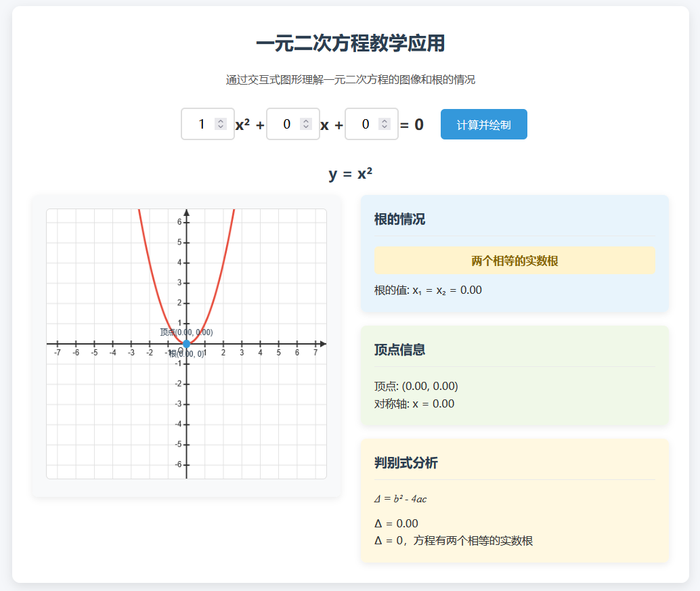Image resolution: width=700 pixels, height=591 pixels.
Task: Click the decrement arrow on the constant term
Action: (x=385, y=127)
